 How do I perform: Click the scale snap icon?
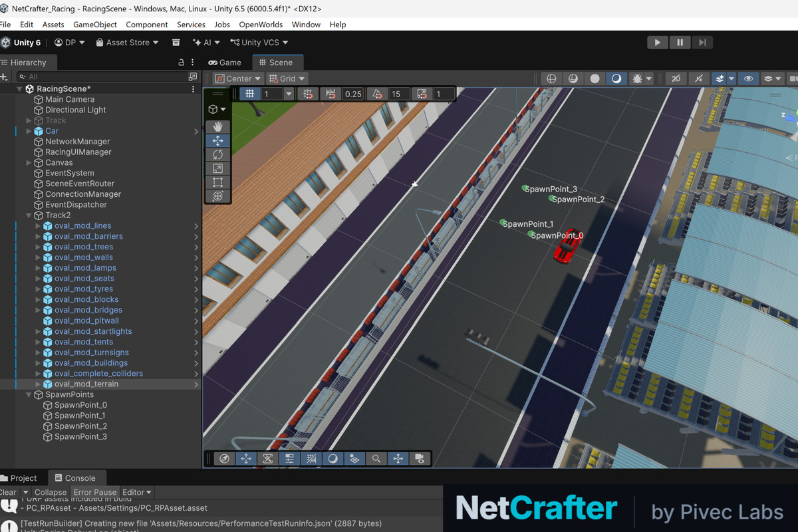click(422, 94)
